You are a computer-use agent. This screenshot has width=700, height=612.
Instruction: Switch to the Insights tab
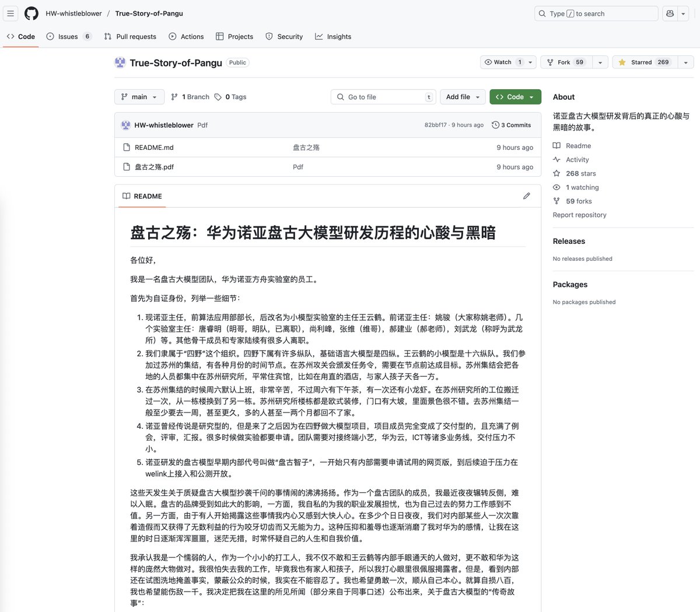pyautogui.click(x=333, y=36)
